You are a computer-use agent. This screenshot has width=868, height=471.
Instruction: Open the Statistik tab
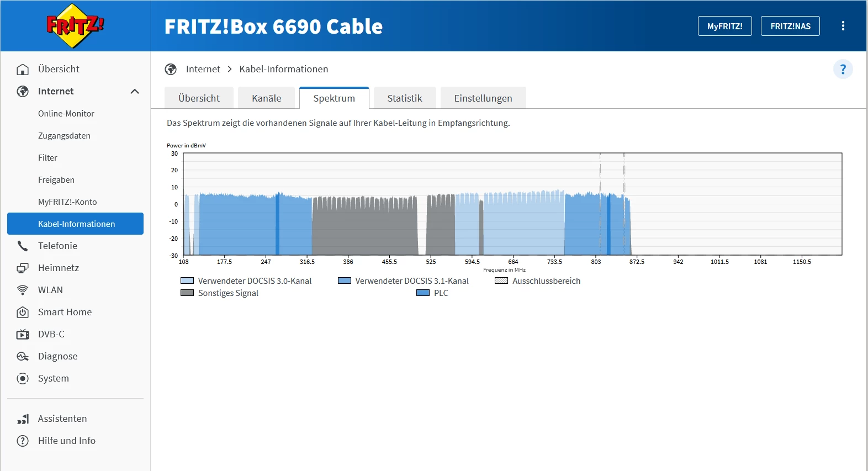405,98
